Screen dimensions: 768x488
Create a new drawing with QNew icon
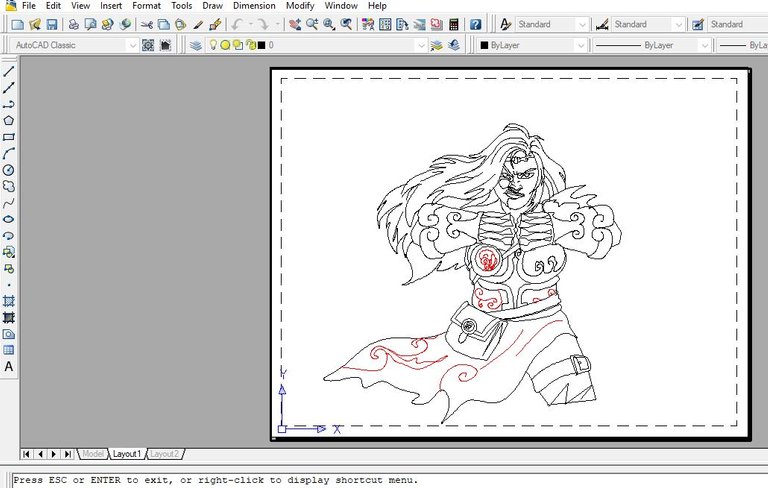coord(18,24)
